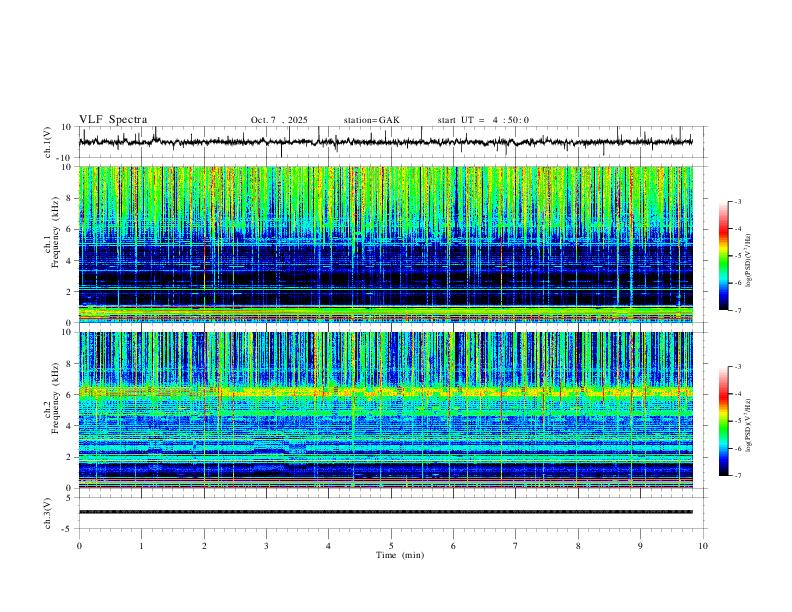Click the "10" tick on the time axis
Screen dimensions: 792x612
[703, 546]
